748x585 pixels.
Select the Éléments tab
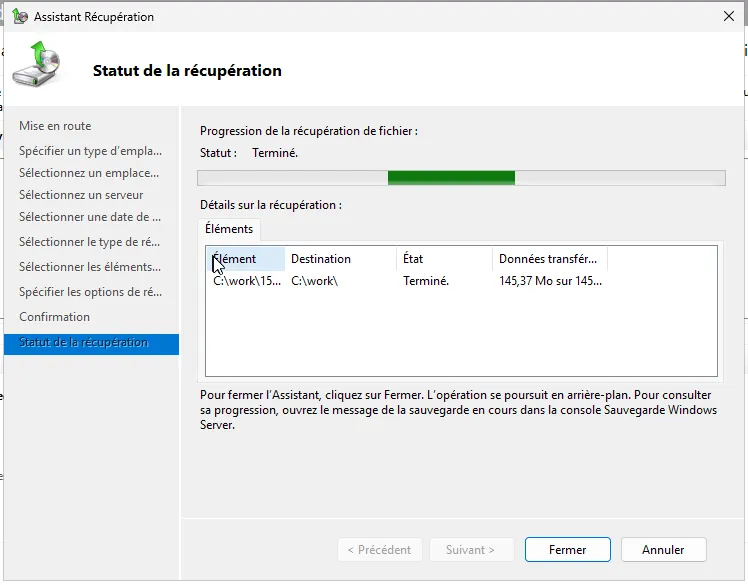coord(229,229)
